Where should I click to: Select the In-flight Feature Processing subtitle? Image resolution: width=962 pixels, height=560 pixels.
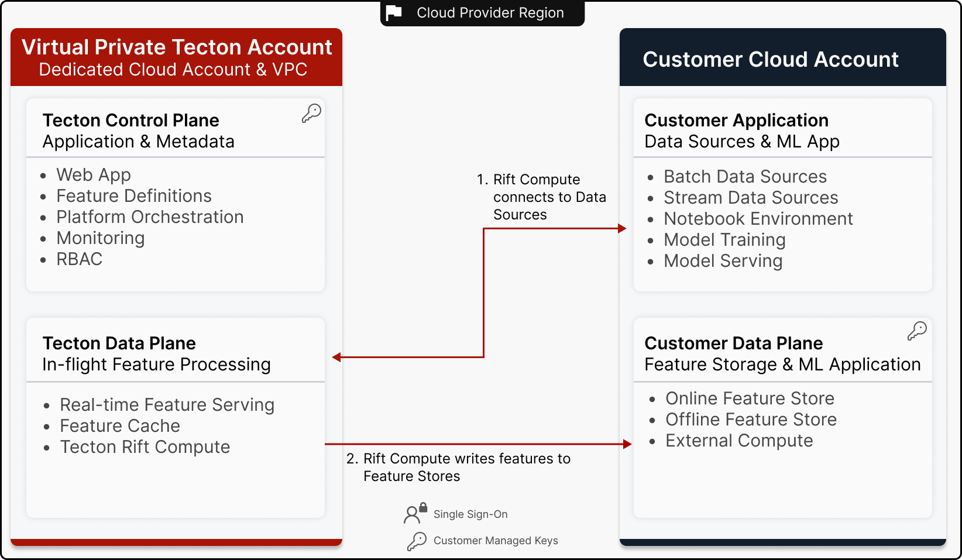point(157,365)
